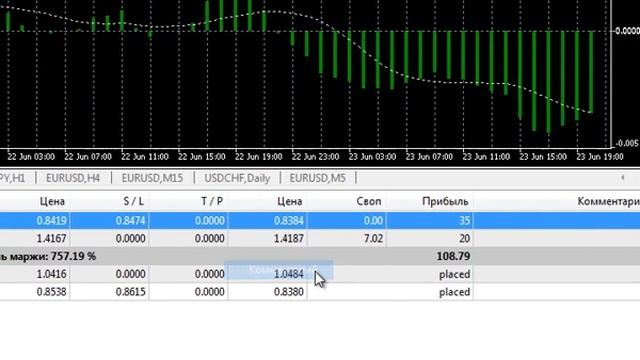Select the USDCHF,Daily chart tab
This screenshot has width=640, height=360.
[237, 178]
